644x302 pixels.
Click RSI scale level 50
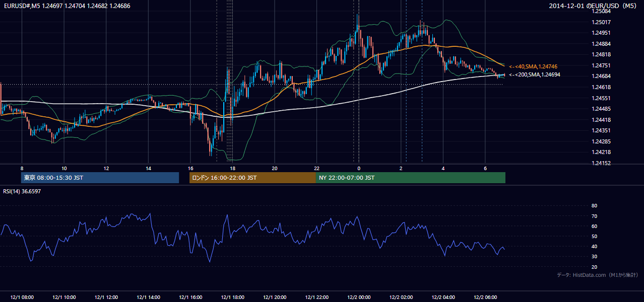coord(594,236)
